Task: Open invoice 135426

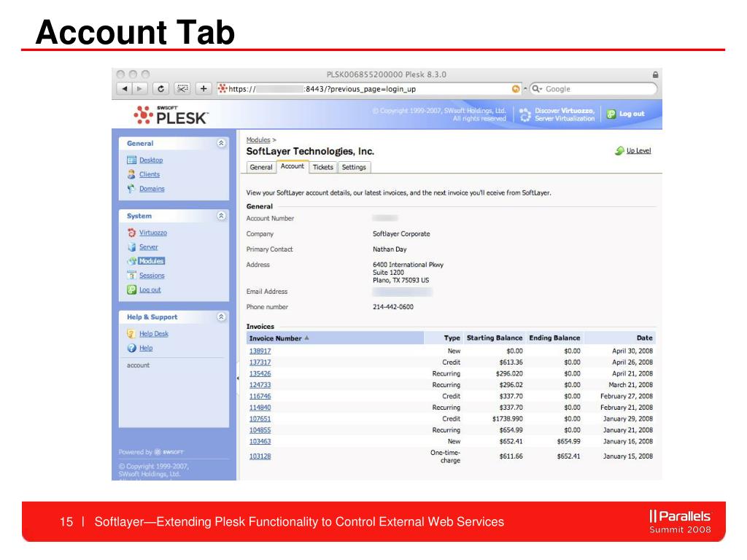Action: 260,374
